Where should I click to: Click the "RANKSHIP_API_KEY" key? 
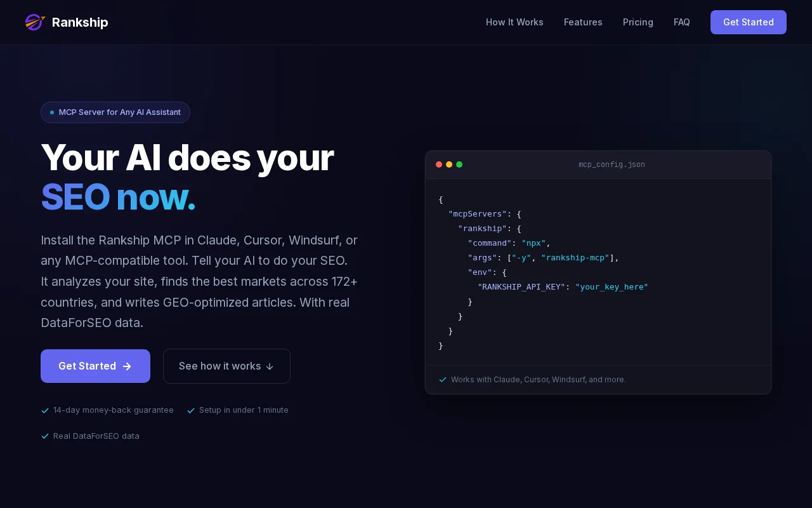click(x=521, y=287)
